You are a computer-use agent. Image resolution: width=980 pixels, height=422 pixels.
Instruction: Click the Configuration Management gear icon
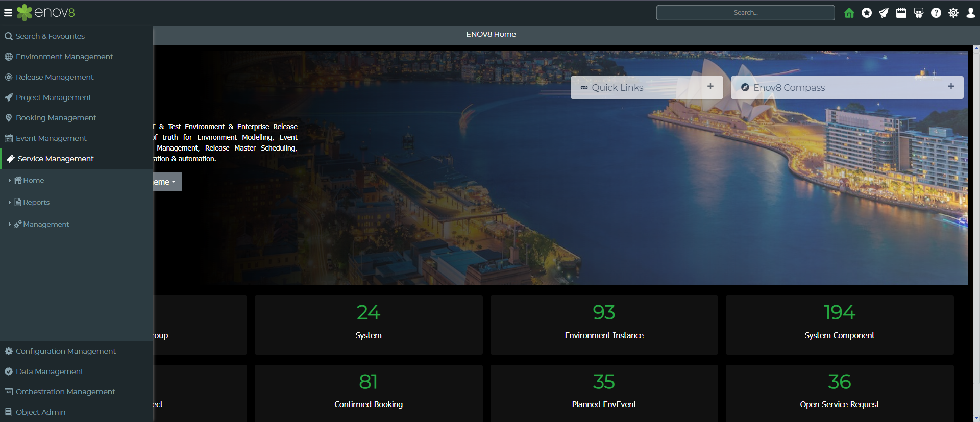(x=9, y=351)
